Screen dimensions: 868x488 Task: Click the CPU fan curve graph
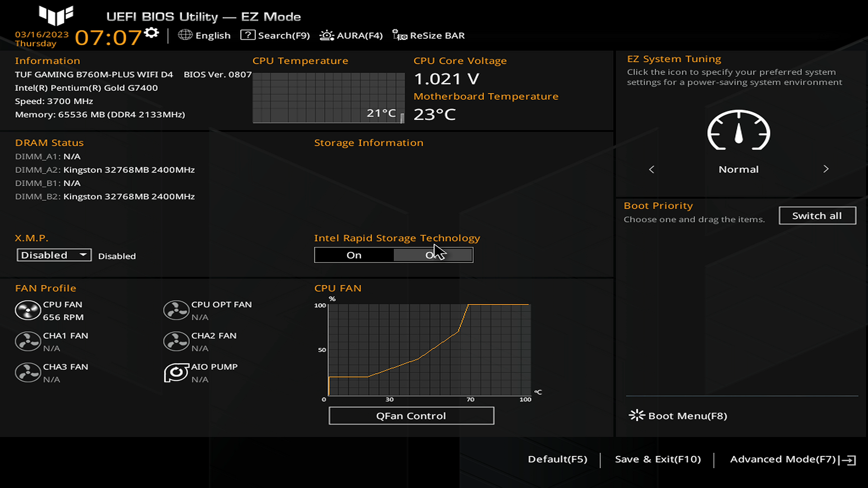pos(429,350)
